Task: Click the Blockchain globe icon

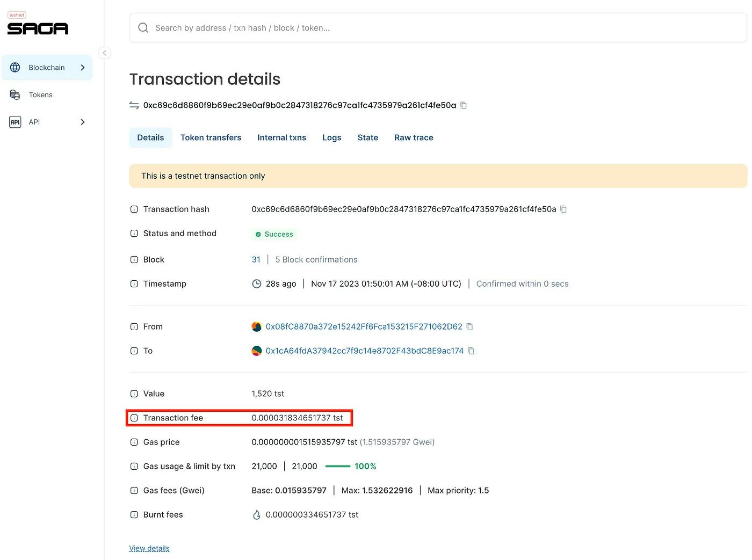Action: 15,68
